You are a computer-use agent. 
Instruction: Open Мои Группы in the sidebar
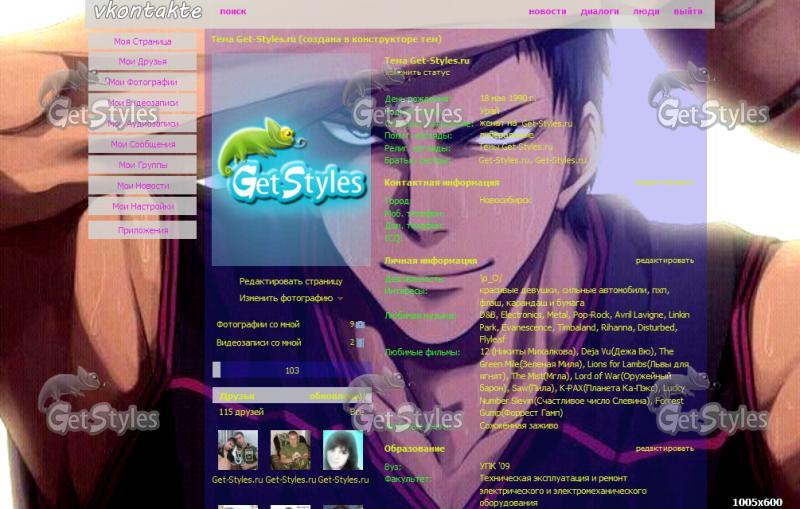click(142, 165)
